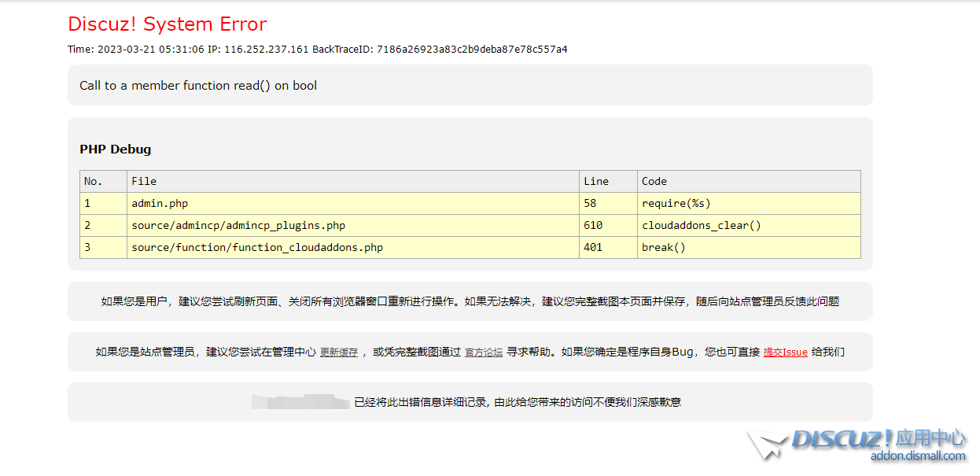This screenshot has height=476, width=980.
Task: Click the cloudaddons_clear() code cell
Action: click(x=702, y=226)
